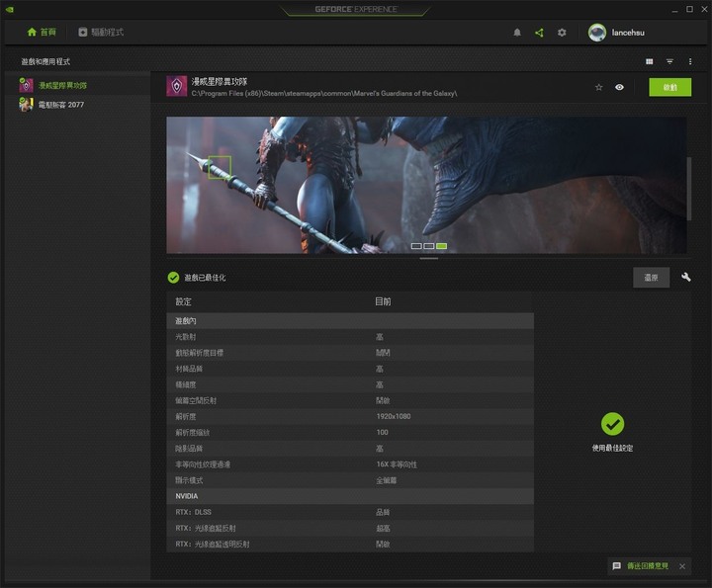The image size is (712, 588).
Task: Click the 還原 revert button
Action: pos(651,278)
